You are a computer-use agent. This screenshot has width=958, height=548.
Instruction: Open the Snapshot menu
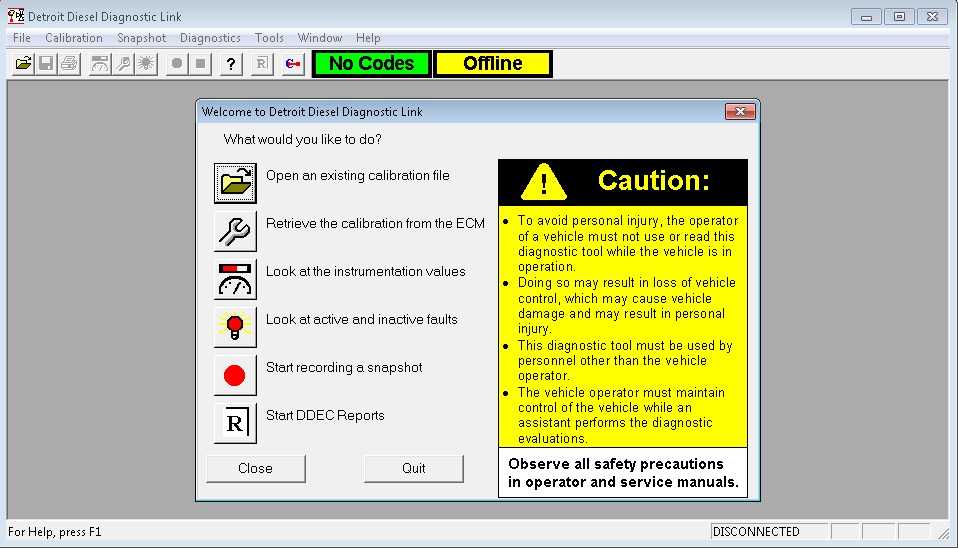pos(141,38)
